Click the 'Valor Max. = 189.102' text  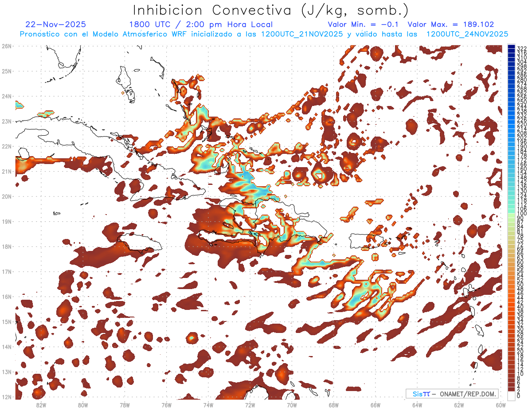coord(451,24)
